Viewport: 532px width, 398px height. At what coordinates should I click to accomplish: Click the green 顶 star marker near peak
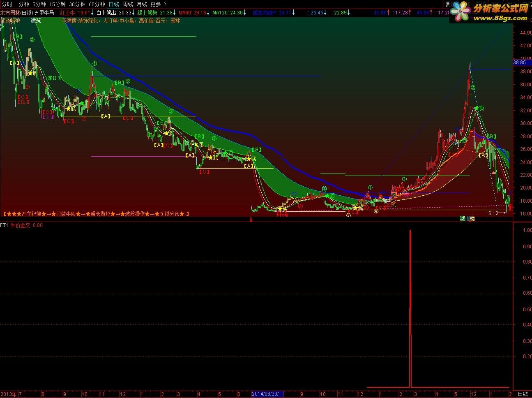(479, 108)
